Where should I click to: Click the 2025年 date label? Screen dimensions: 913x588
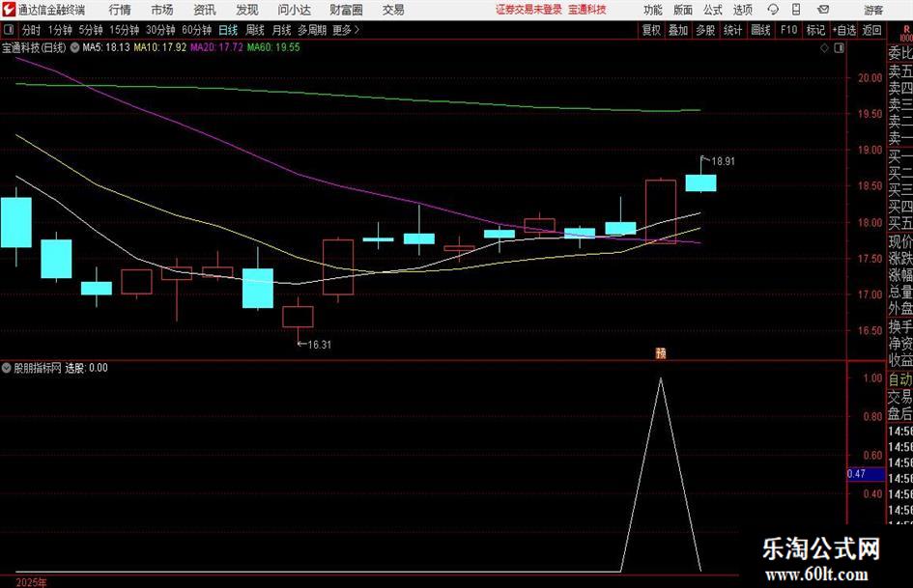coord(32,582)
